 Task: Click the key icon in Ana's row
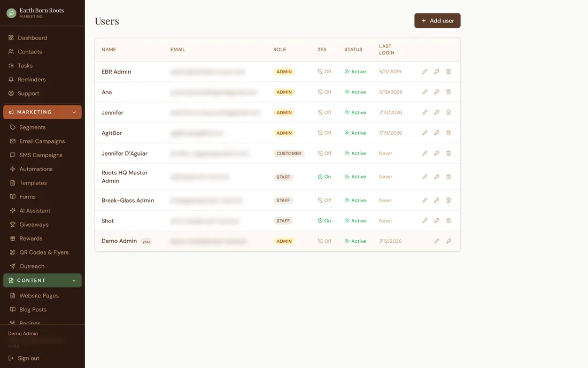tap(437, 92)
